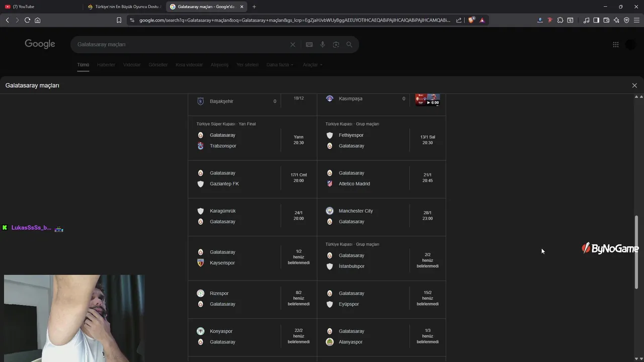Click the Başakşehir team name
The height and width of the screenshot is (362, 644).
pos(221,102)
